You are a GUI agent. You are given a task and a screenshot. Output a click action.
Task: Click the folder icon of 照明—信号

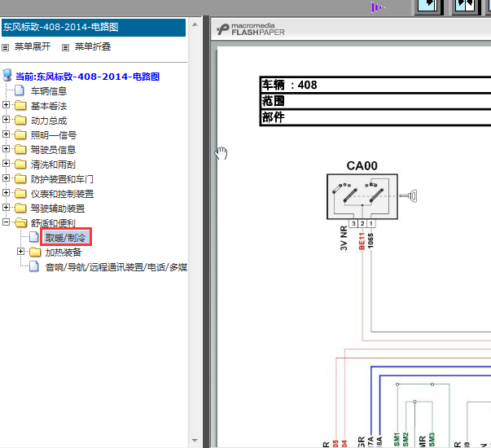pyautogui.click(x=20, y=134)
